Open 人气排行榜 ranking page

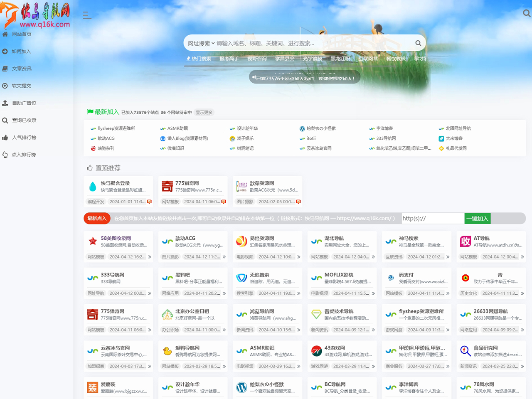point(24,138)
